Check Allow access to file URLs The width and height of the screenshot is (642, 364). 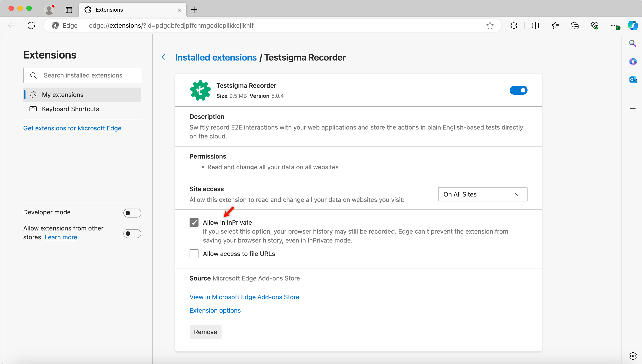(x=194, y=253)
